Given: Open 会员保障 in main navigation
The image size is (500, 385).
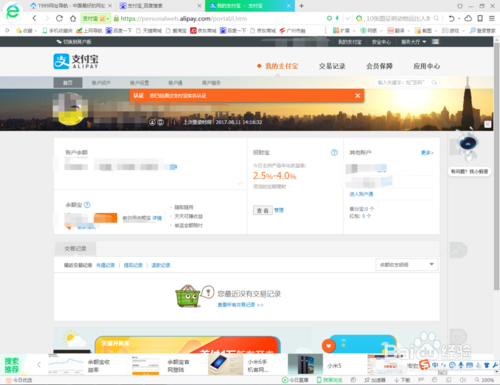Looking at the screenshot, I should coord(379,66).
